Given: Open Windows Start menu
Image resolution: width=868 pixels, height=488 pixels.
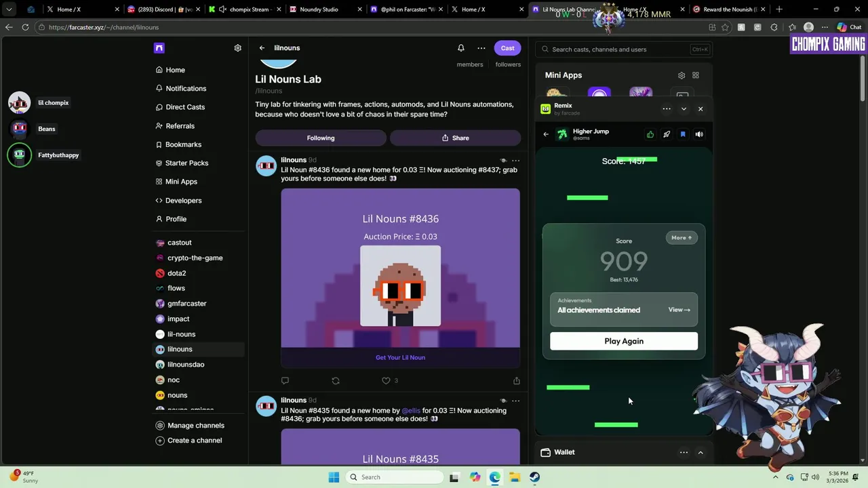Looking at the screenshot, I should pos(334,477).
